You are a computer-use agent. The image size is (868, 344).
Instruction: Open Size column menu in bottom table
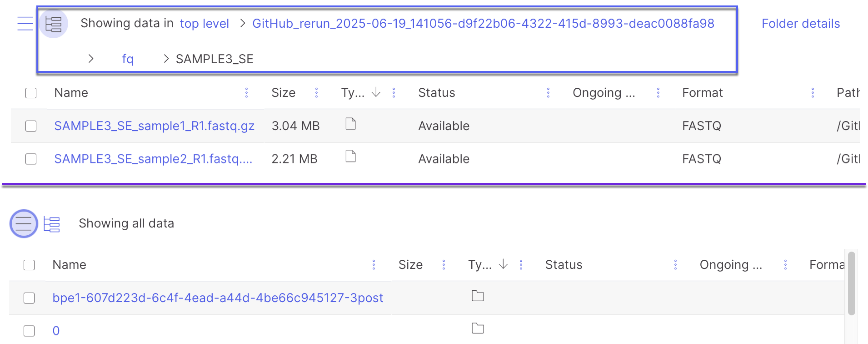click(x=444, y=265)
